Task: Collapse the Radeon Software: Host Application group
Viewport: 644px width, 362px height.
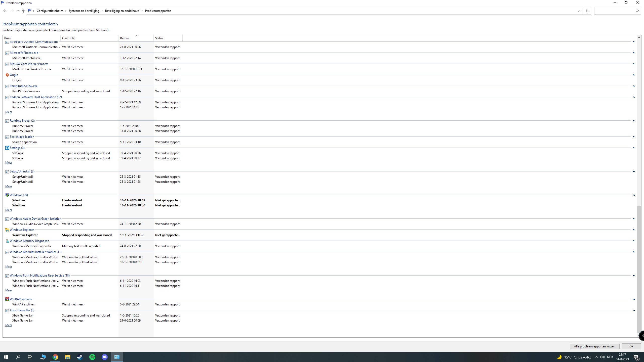Action: coord(634,97)
